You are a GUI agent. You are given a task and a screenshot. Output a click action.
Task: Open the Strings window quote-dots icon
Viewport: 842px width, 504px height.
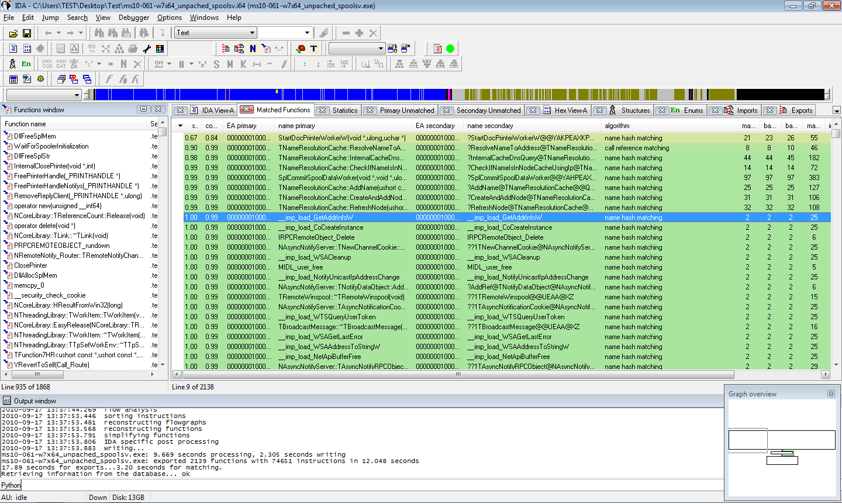[x=279, y=49]
